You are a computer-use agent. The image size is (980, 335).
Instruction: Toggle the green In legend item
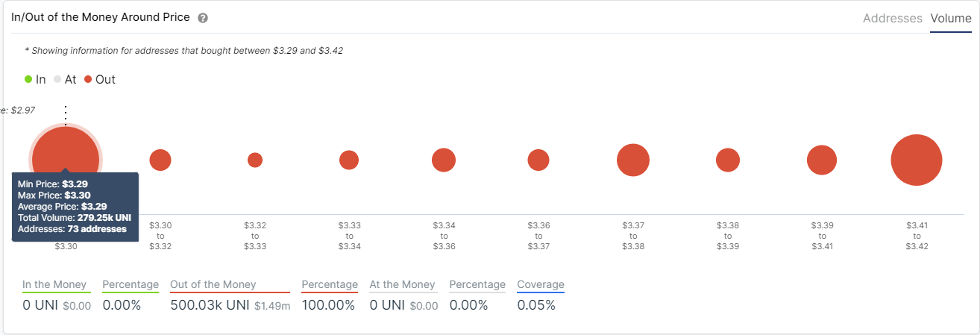[35, 79]
